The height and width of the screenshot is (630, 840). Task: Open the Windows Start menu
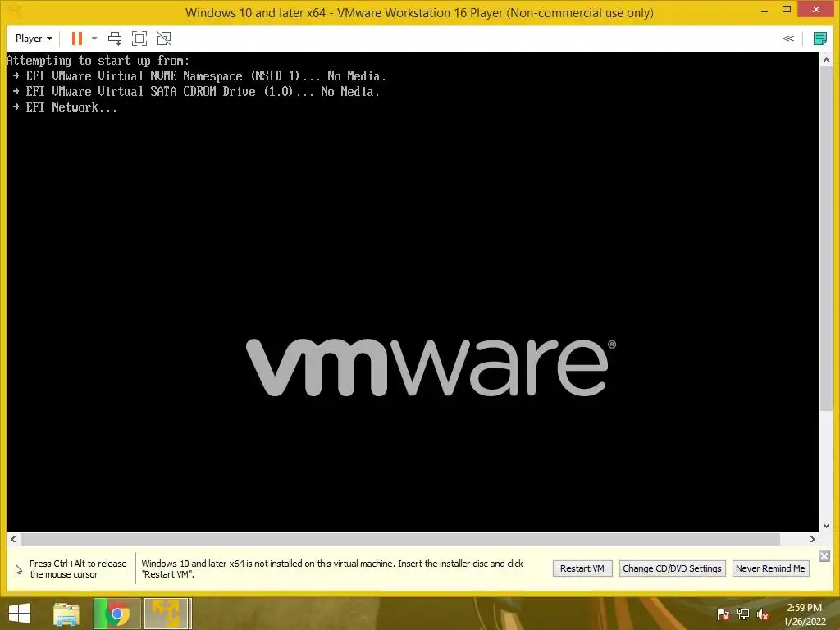pyautogui.click(x=20, y=614)
